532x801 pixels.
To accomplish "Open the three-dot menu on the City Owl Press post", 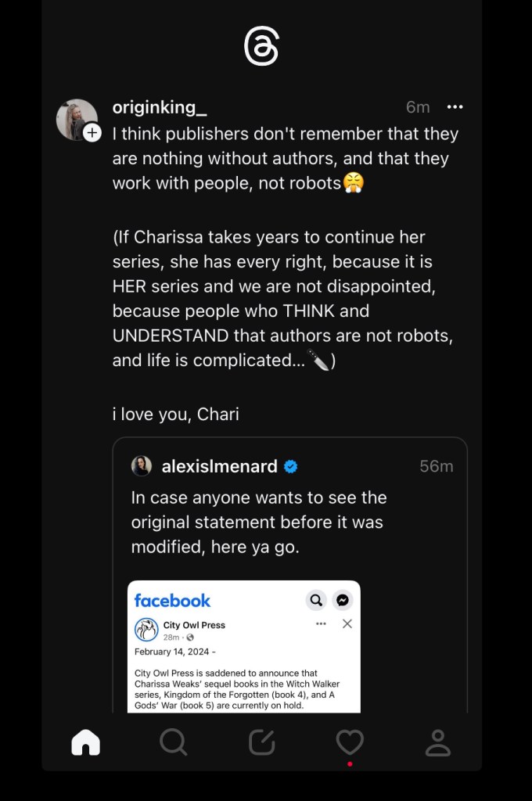I will click(x=321, y=623).
